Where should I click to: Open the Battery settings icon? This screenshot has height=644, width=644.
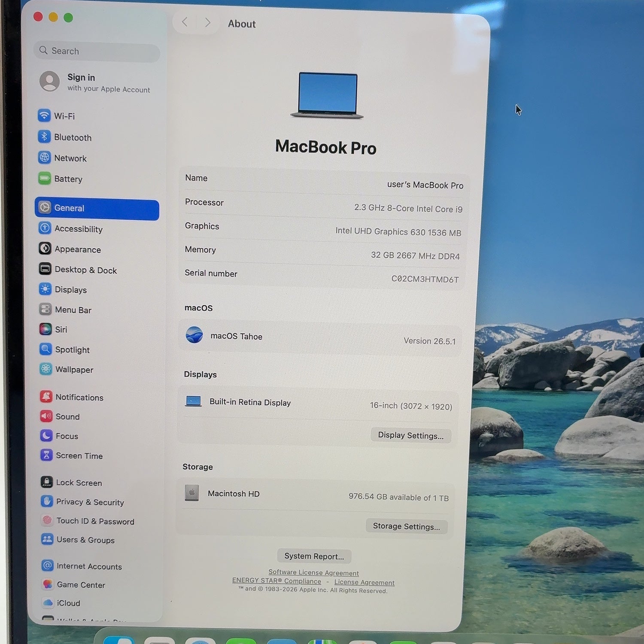45,178
